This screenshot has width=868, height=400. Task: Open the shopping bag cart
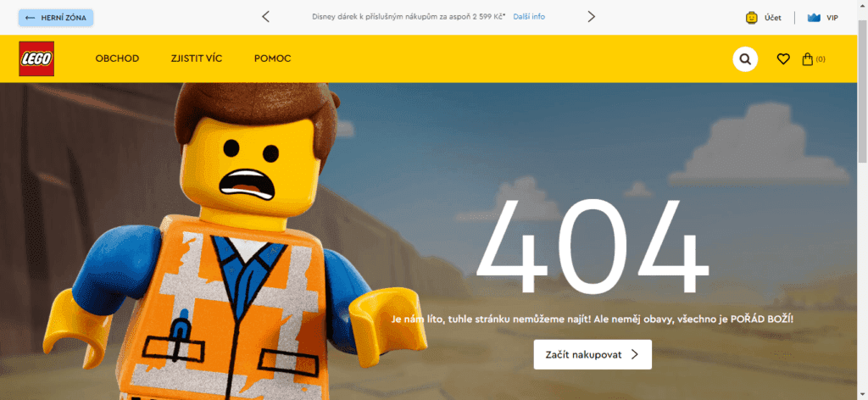click(x=813, y=58)
